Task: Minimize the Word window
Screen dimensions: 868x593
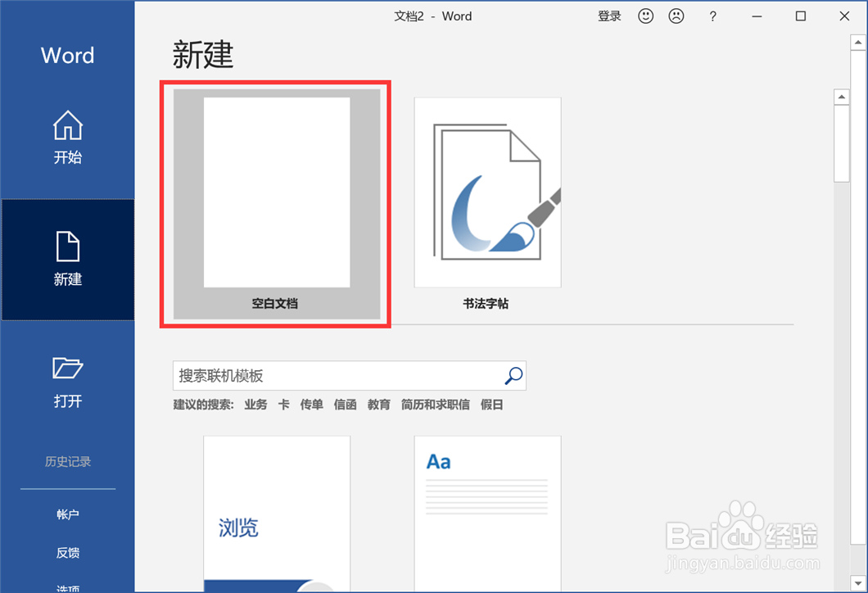Action: [x=757, y=16]
